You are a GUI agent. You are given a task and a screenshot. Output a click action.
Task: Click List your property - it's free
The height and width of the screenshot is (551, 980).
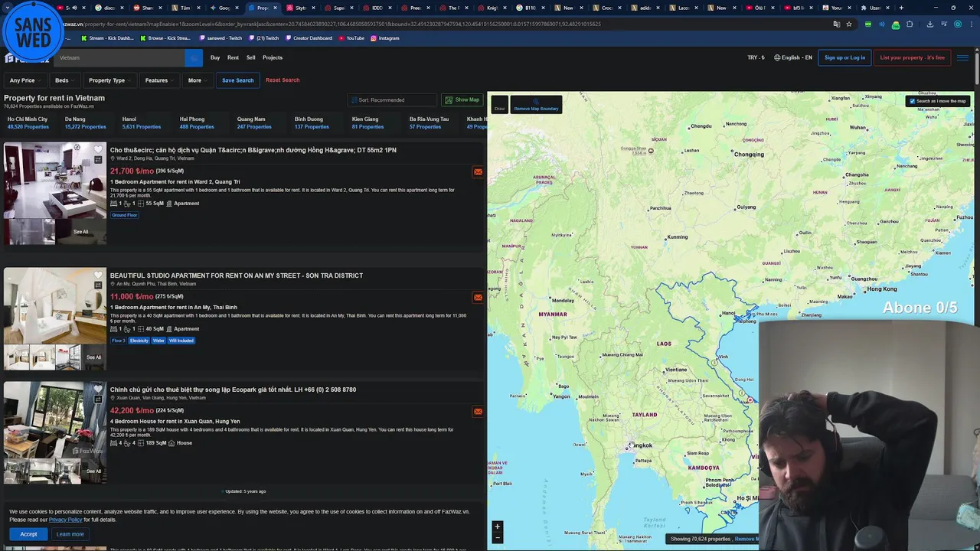coord(912,57)
